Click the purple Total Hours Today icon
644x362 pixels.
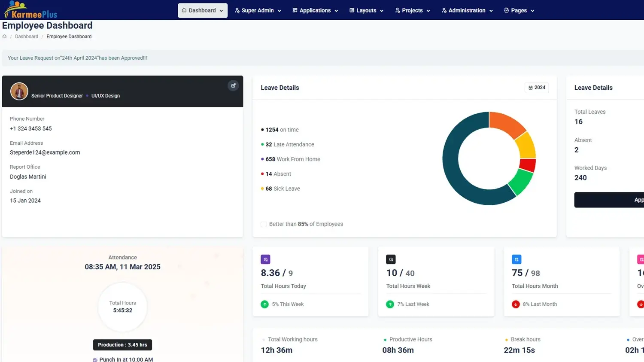coord(265,259)
